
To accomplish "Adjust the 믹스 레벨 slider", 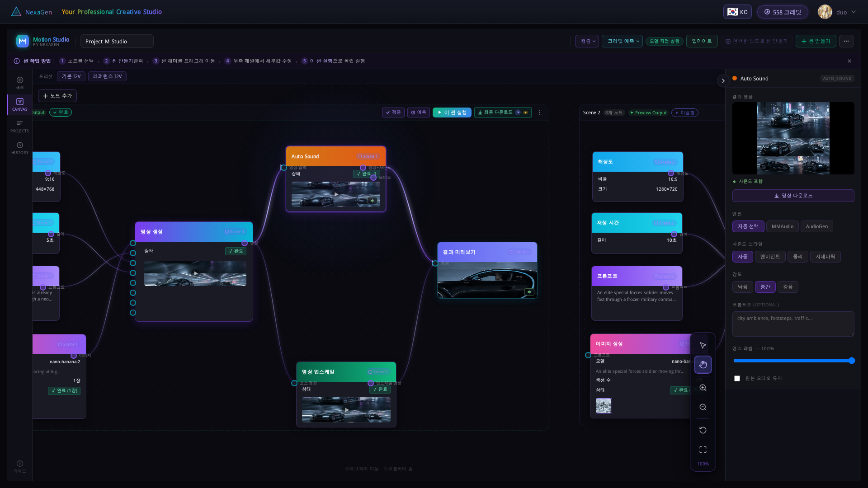I will pos(793,361).
